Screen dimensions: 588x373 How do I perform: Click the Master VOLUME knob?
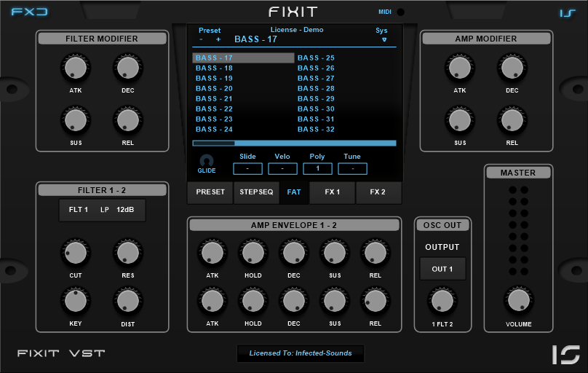[519, 300]
